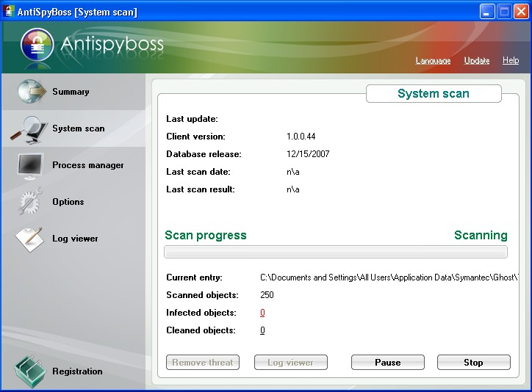This screenshot has width=532, height=392.
Task: Click the AntiSpyBoss title bar icon
Action: (x=9, y=12)
